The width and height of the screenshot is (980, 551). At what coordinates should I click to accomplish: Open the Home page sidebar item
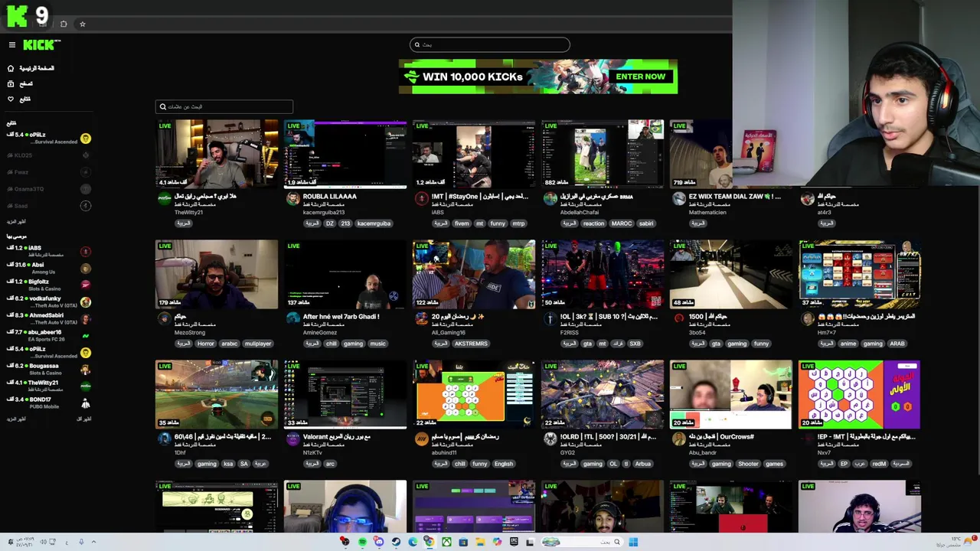click(31, 68)
